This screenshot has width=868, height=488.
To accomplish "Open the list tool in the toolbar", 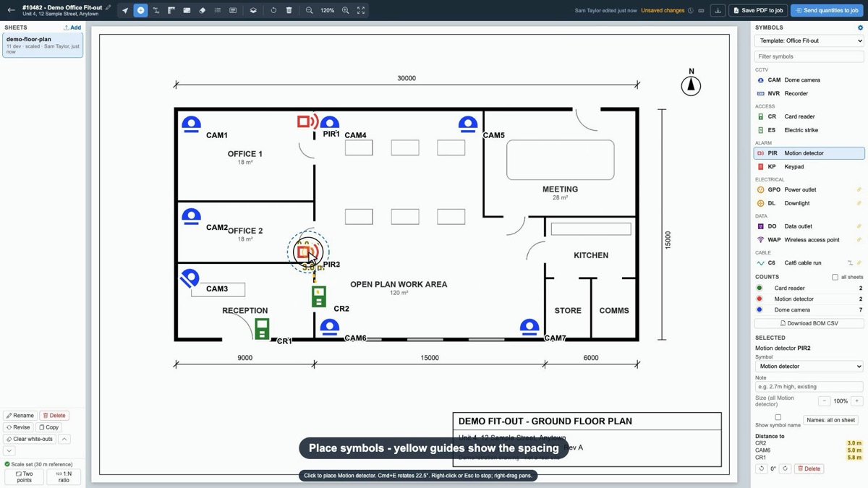I will pos(218,10).
